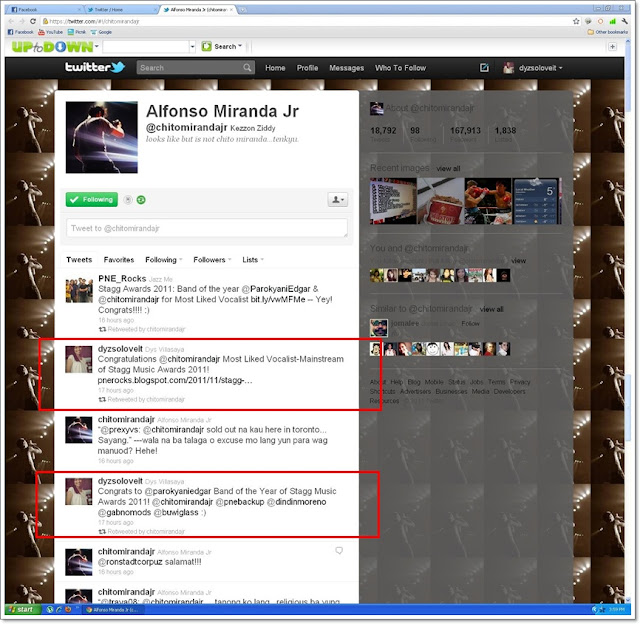Click the gray mobile notification icon beside Following
Screen dimensions: 640x624
pyautogui.click(x=128, y=200)
